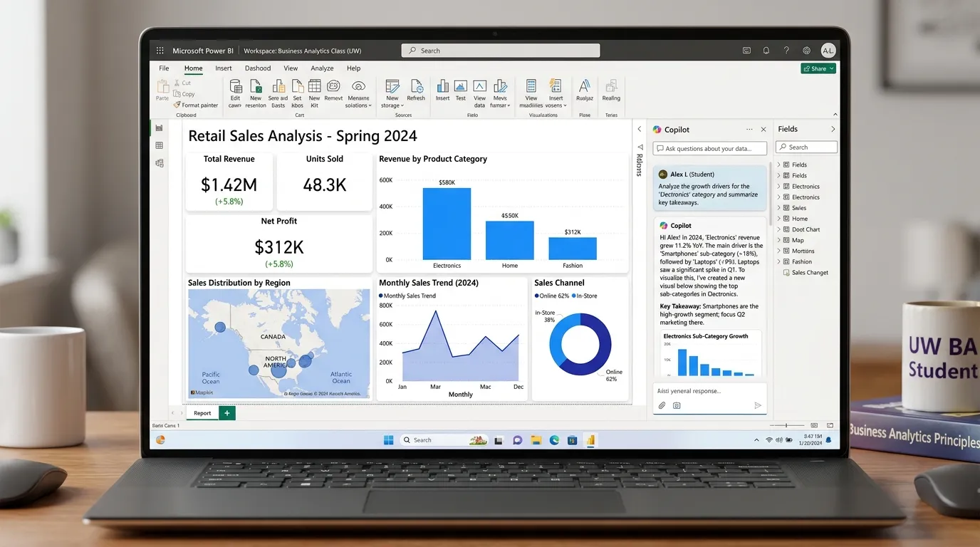
Task: Switch to report view in left sidebar
Action: [x=160, y=128]
